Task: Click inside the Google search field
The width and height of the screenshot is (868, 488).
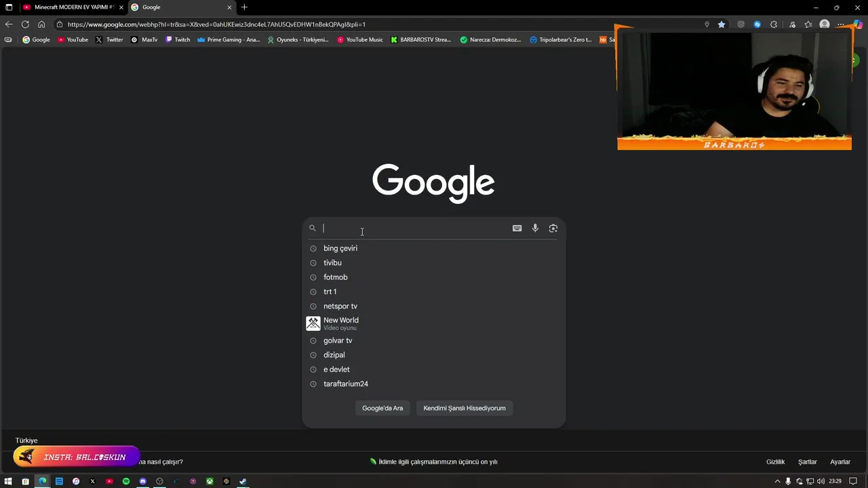Action: [415, 228]
